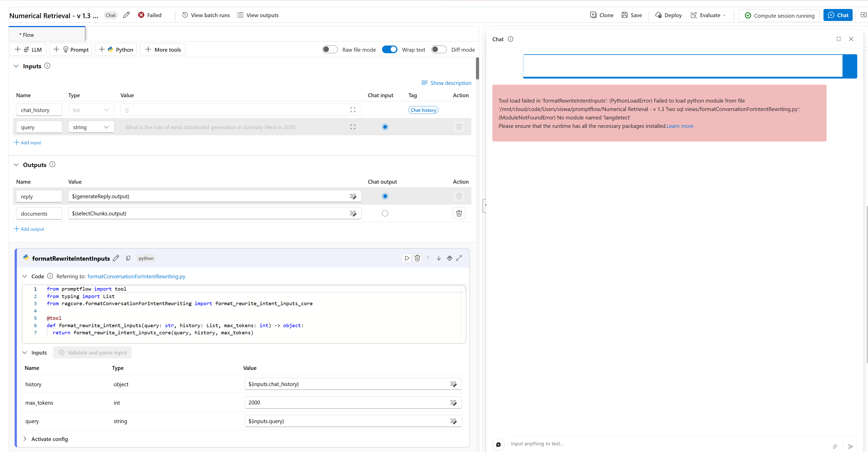Click the chat test input field

click(x=640, y=444)
